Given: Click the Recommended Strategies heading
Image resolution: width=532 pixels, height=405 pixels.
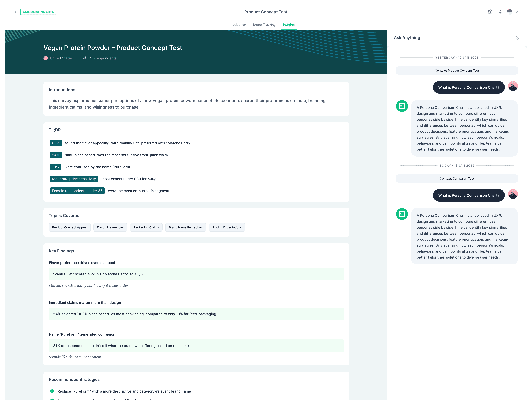Looking at the screenshot, I should click(74, 380).
